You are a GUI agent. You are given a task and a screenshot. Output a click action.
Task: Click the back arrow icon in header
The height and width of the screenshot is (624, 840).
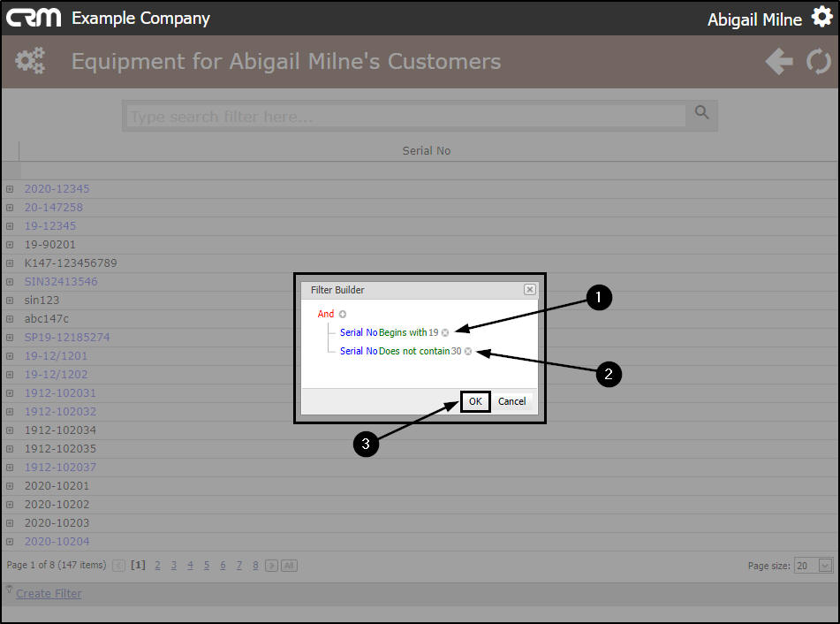click(x=779, y=61)
